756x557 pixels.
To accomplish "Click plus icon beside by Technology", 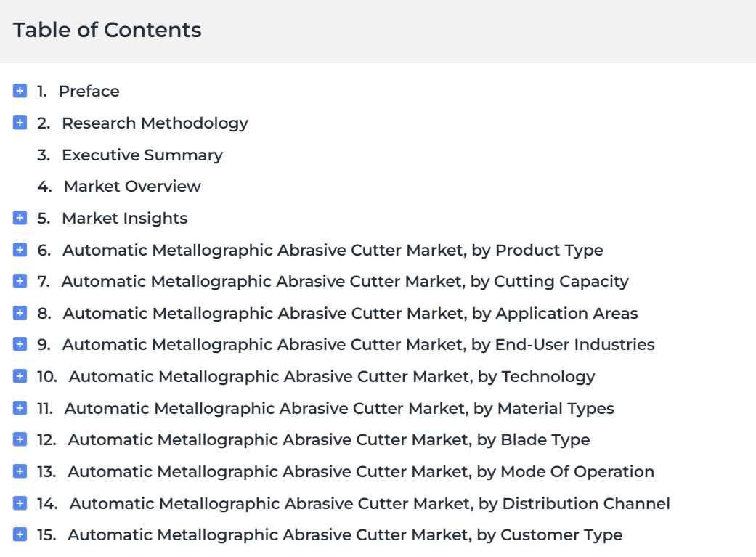I will point(20,375).
